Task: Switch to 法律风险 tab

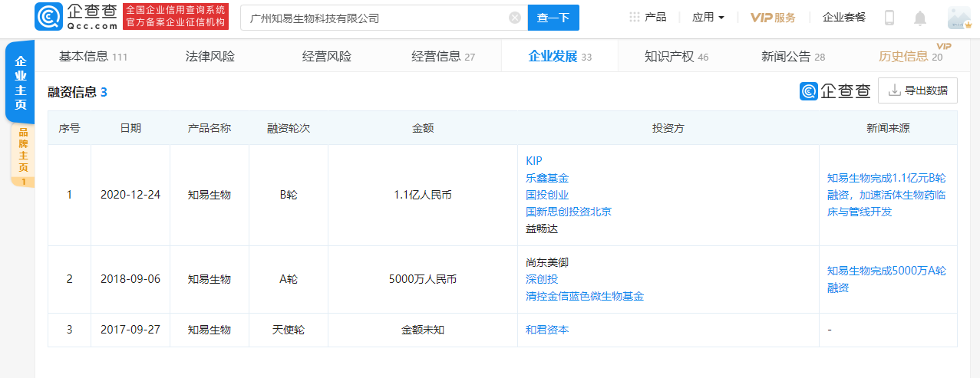Action: pyautogui.click(x=210, y=56)
